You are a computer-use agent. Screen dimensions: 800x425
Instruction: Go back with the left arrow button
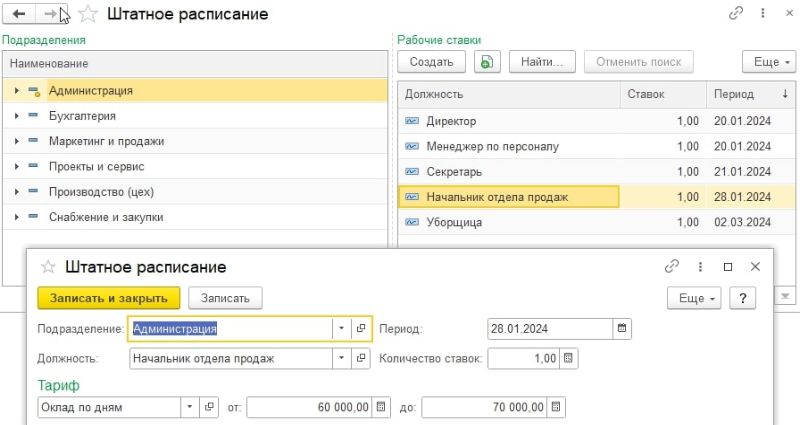tap(19, 14)
